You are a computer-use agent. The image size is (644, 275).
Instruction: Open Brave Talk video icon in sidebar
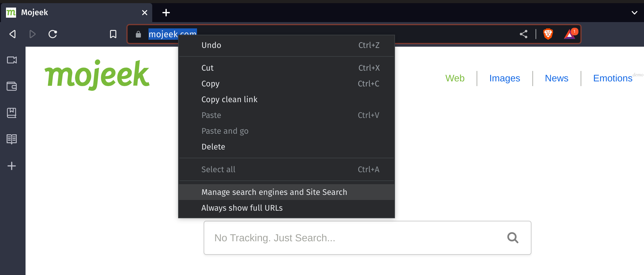pyautogui.click(x=12, y=60)
